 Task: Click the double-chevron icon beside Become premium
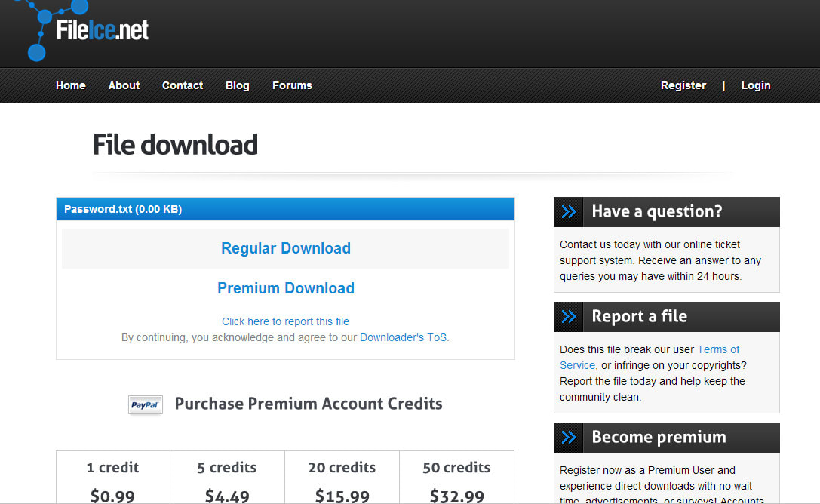(569, 437)
